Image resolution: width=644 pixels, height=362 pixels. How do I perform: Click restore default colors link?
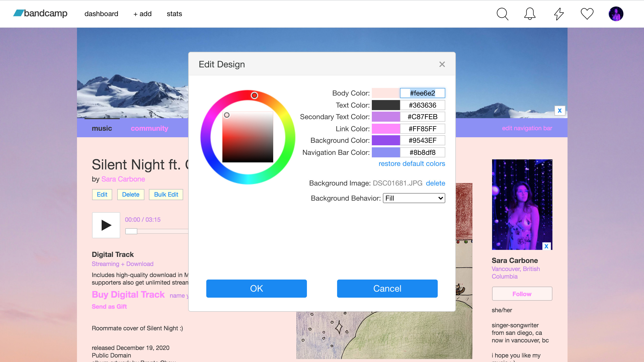click(x=412, y=164)
